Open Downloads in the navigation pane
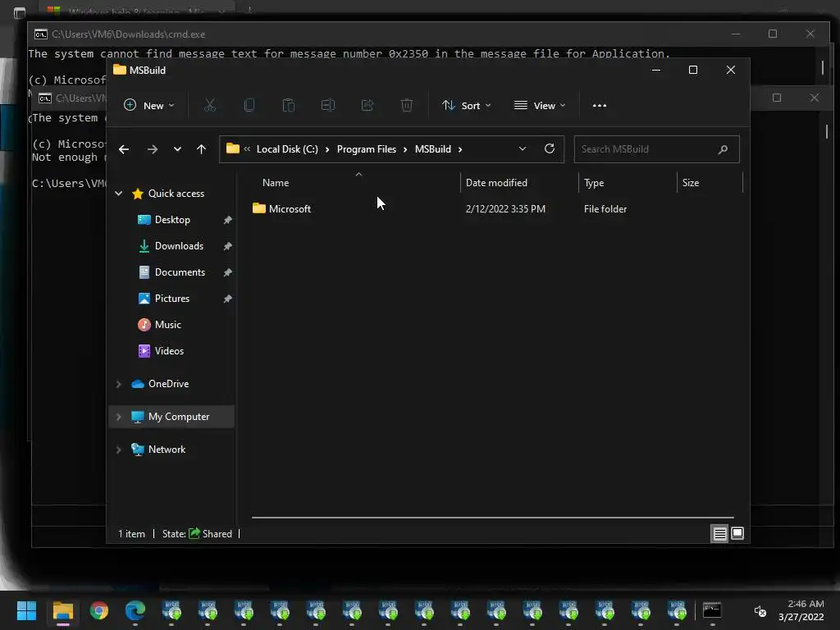The width and height of the screenshot is (840, 630). [179, 246]
